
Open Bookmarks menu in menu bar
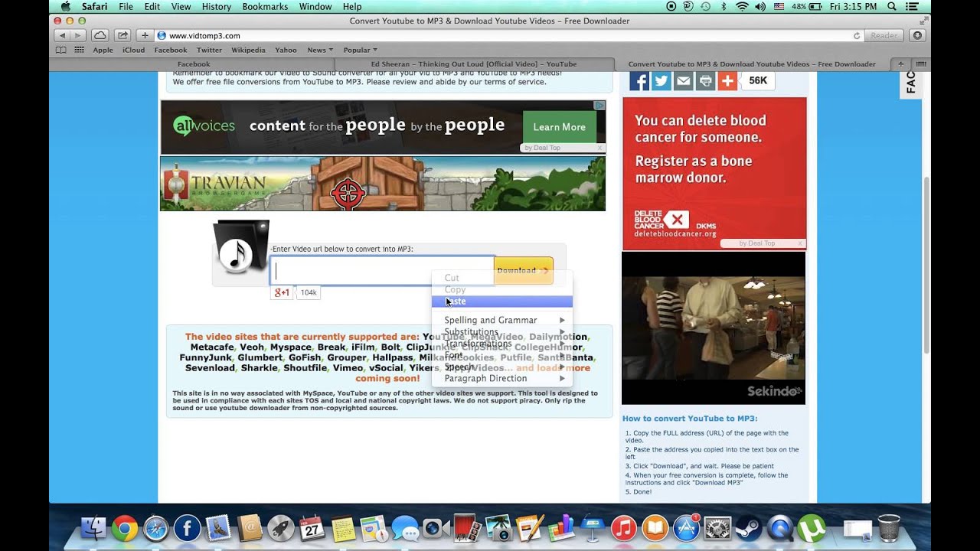click(265, 6)
